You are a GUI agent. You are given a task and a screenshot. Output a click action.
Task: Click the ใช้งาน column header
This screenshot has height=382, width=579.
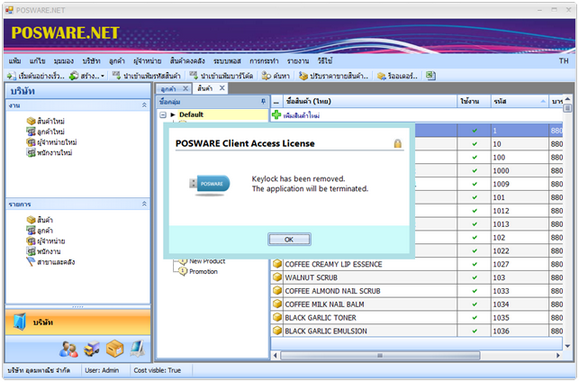coord(474,101)
